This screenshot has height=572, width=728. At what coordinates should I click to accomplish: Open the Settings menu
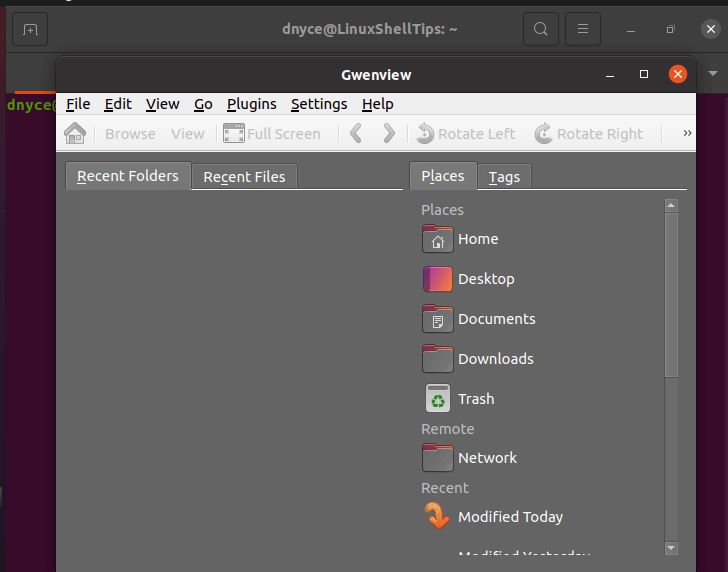click(x=319, y=104)
